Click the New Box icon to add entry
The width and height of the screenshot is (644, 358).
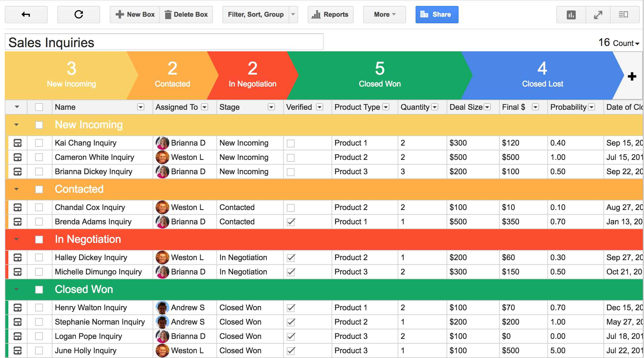(134, 15)
